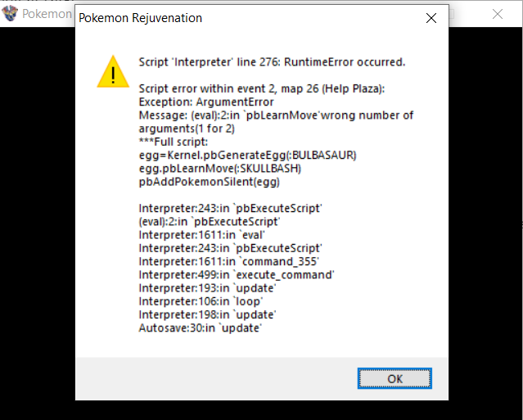The height and width of the screenshot is (420, 523).
Task: Click the 'Message: (eval):2:in pbLearnMove' line
Action: click(x=276, y=115)
